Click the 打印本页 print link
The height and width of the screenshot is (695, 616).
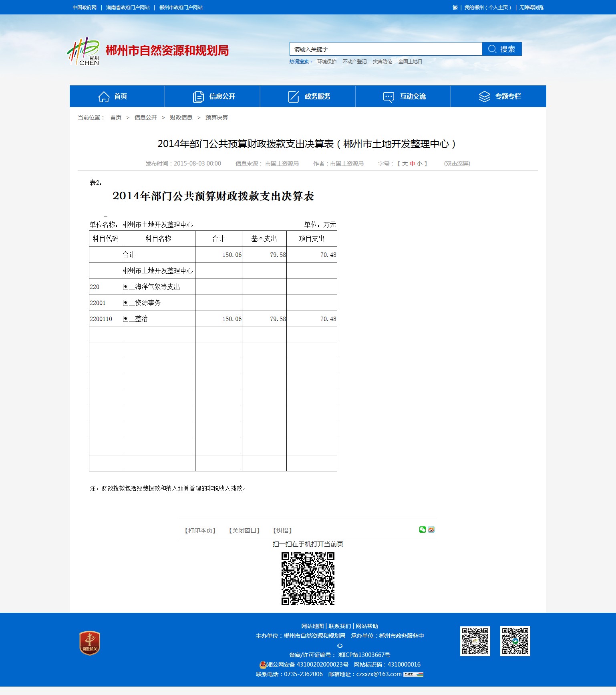click(x=200, y=531)
